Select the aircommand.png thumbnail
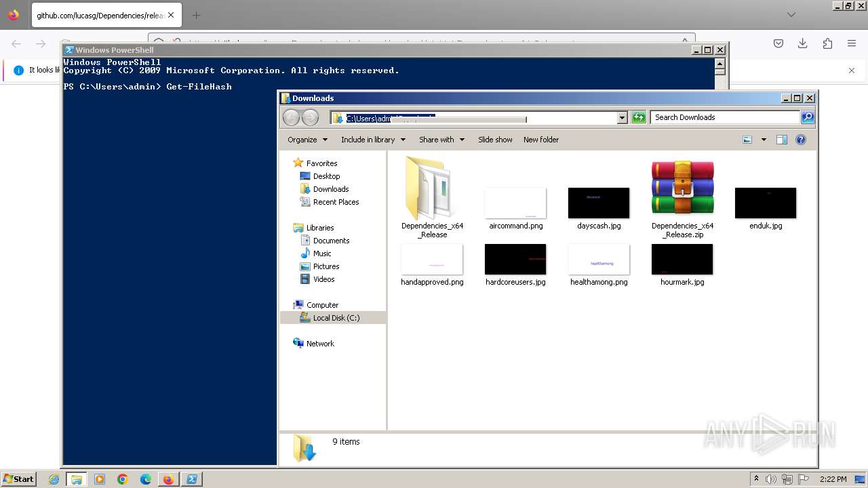The image size is (868, 488). tap(515, 209)
